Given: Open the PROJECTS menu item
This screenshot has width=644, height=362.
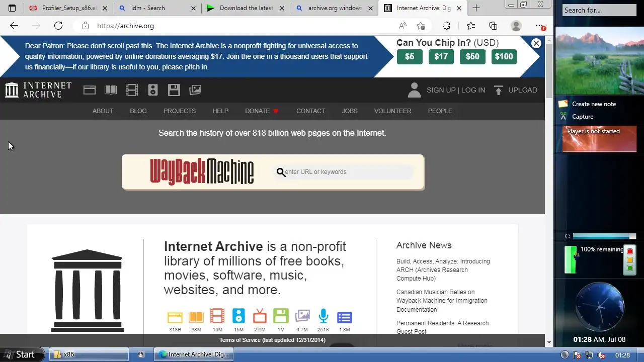Looking at the screenshot, I should (180, 111).
